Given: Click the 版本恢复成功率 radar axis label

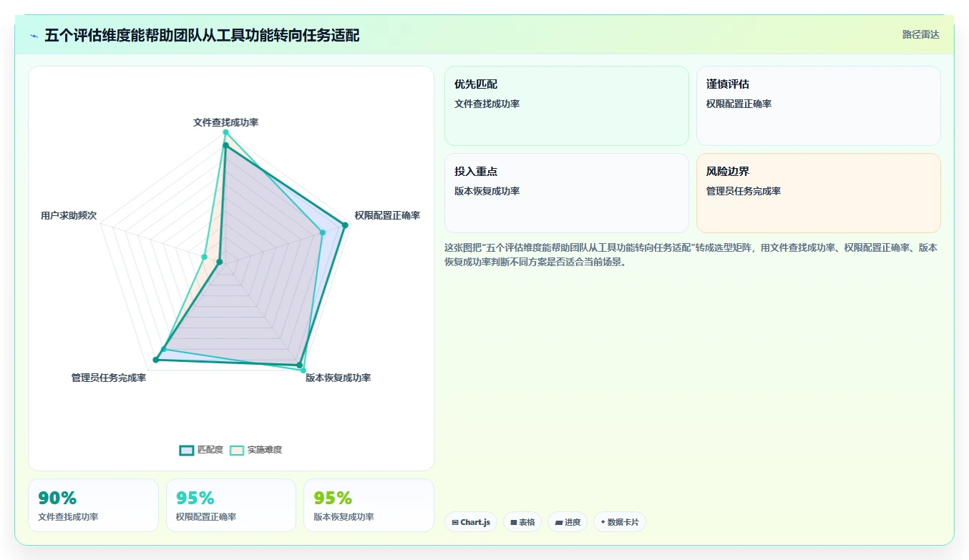Looking at the screenshot, I should (338, 378).
